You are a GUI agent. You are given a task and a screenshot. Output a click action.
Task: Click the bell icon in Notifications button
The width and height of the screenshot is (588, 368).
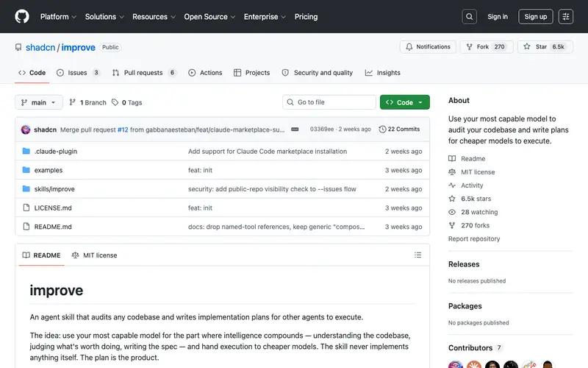(409, 46)
